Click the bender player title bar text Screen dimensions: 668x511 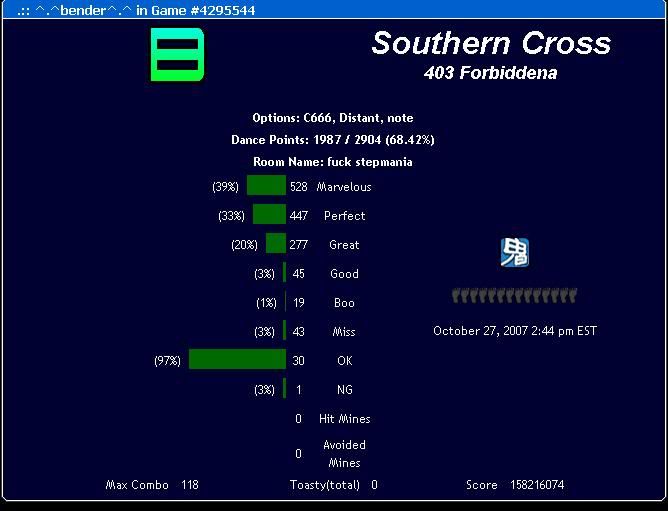pyautogui.click(x=136, y=10)
